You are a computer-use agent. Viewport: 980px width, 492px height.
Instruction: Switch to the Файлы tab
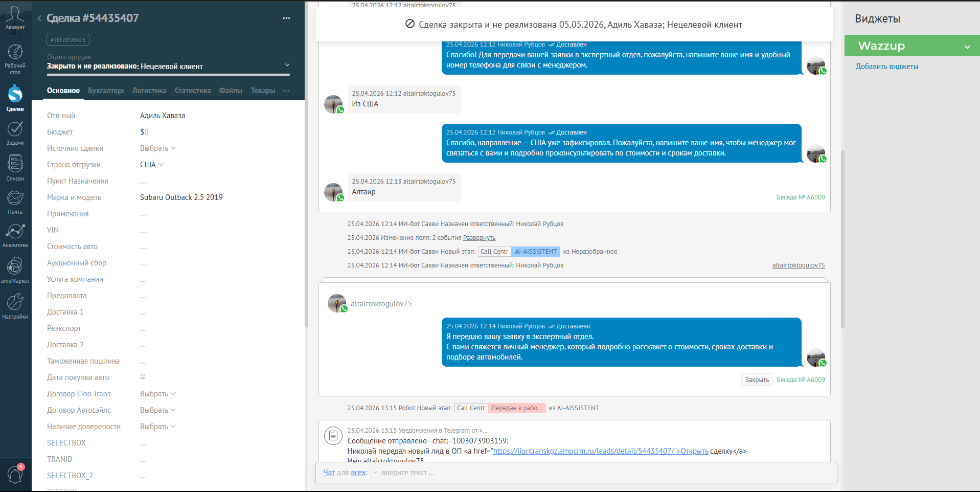coord(231,91)
